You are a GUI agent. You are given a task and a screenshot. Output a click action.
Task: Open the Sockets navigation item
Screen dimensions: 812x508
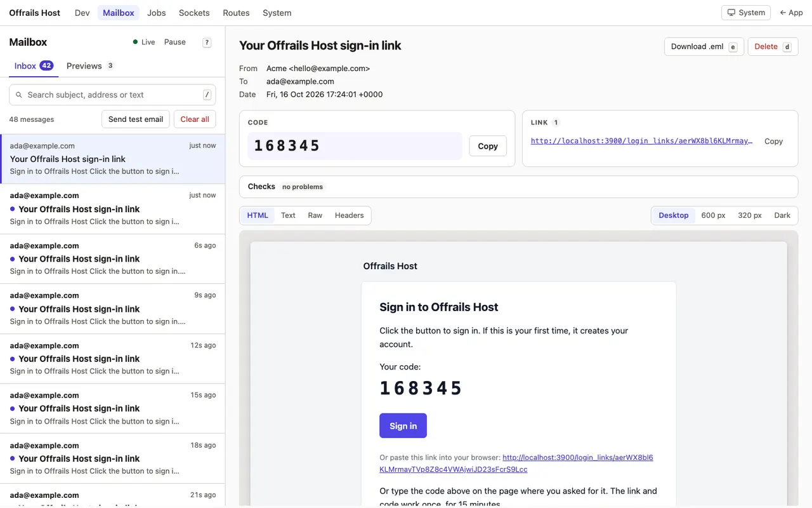[x=194, y=13]
